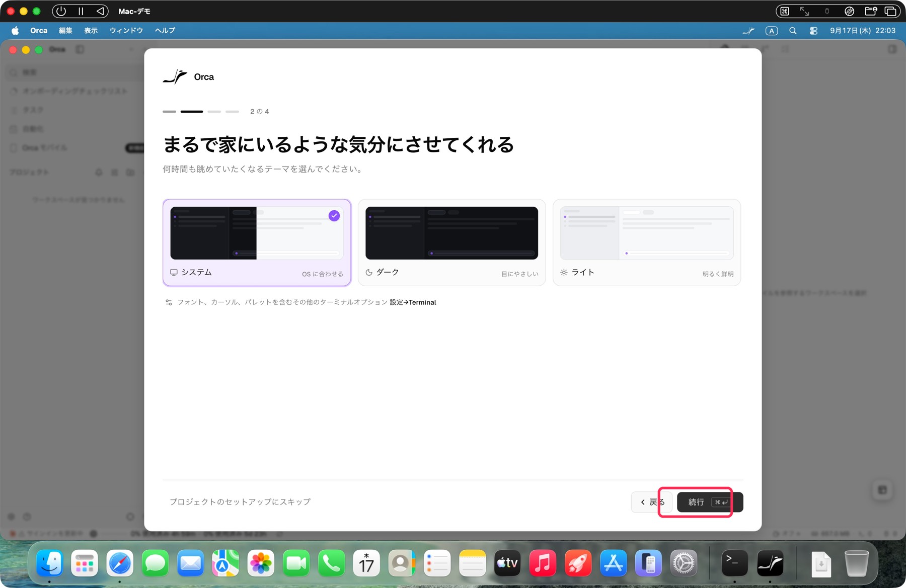Open Orca from the Dock

[770, 563]
